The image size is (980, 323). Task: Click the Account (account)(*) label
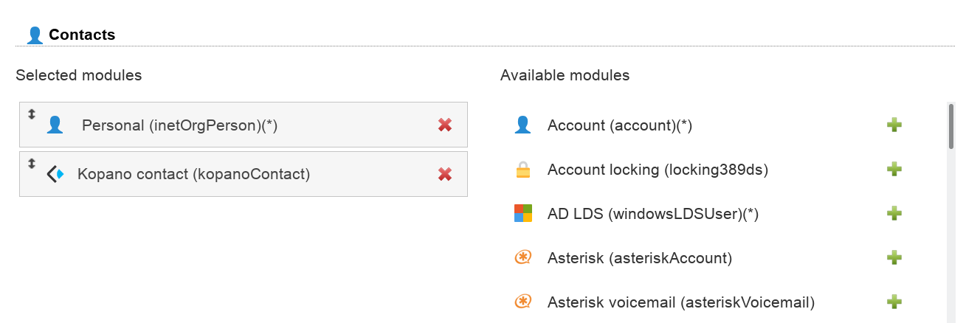tap(619, 126)
